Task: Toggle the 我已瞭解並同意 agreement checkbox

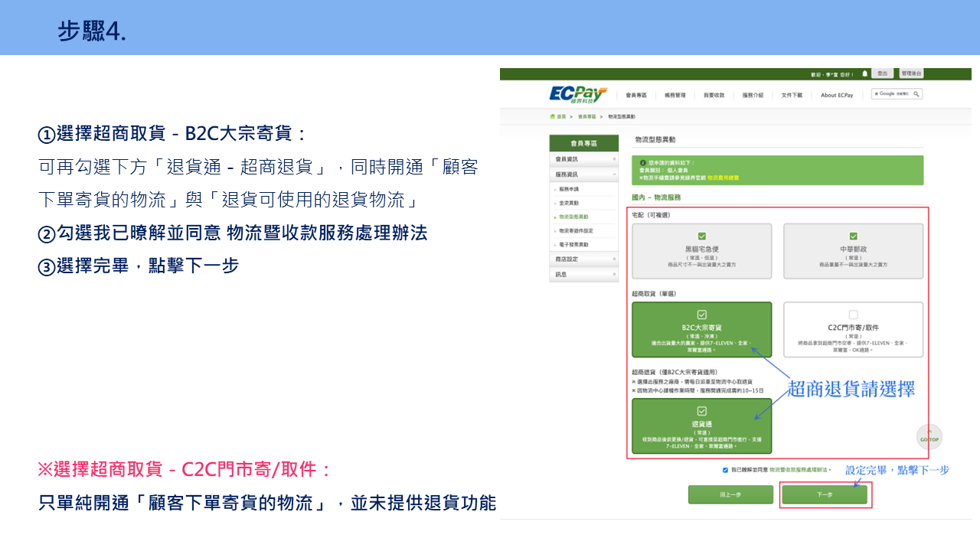Action: 725,470
